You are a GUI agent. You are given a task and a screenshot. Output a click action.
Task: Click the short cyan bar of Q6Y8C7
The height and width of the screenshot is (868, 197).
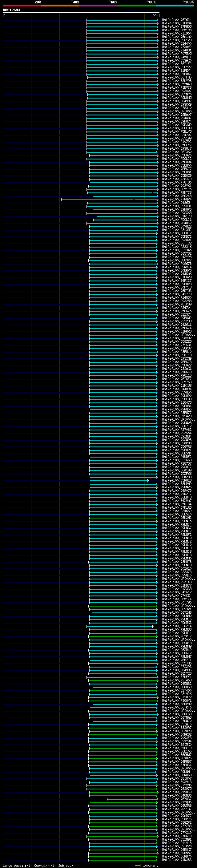coord(132,799)
